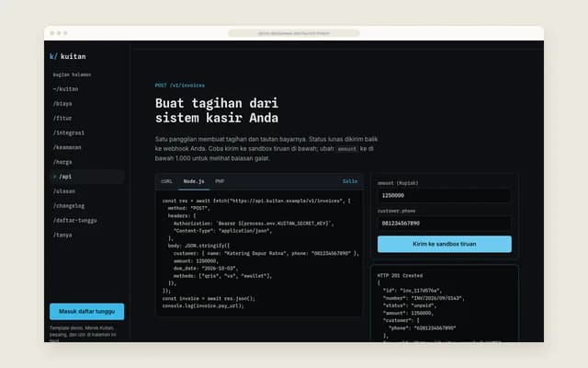Open the /daftar-tunggu sidebar link
The height and width of the screenshot is (368, 588).
pos(74,221)
